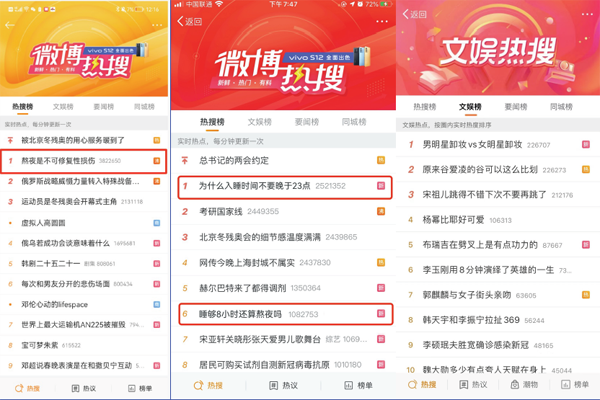Image resolution: width=600 pixels, height=400 pixels.
Task: Open three-dots menu on right phone
Action: tap(587, 14)
